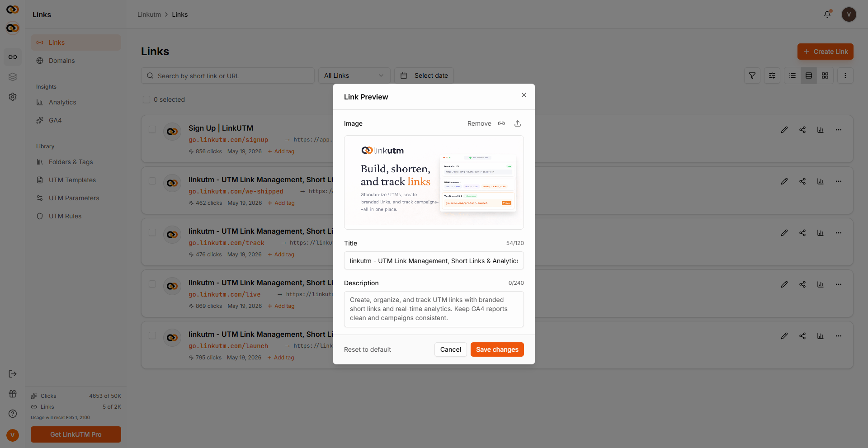The image size is (868, 448).
Task: Click Create Link button
Action: (826, 52)
